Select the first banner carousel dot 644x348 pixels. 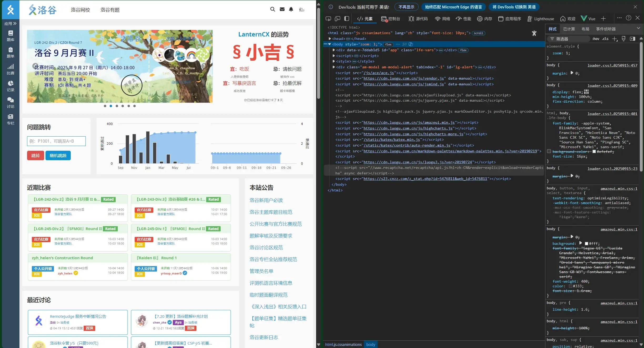click(105, 106)
